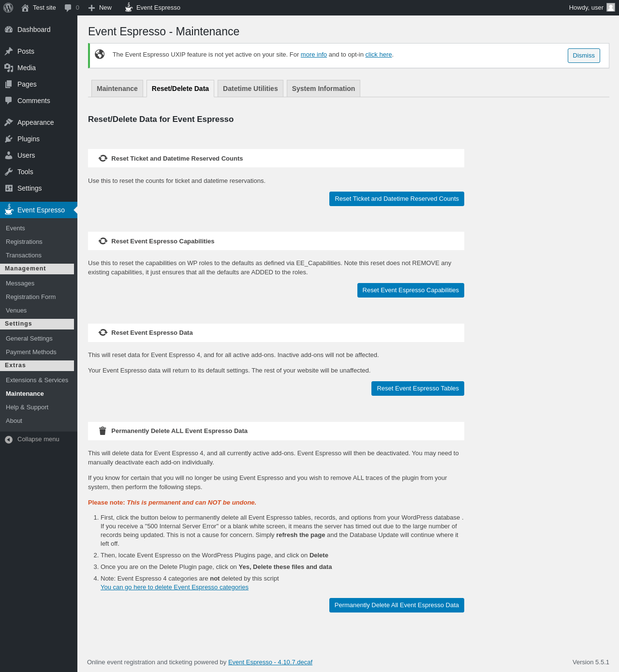
Task: Open Event Espresso 4.10.7.decaf footer link
Action: point(270,662)
